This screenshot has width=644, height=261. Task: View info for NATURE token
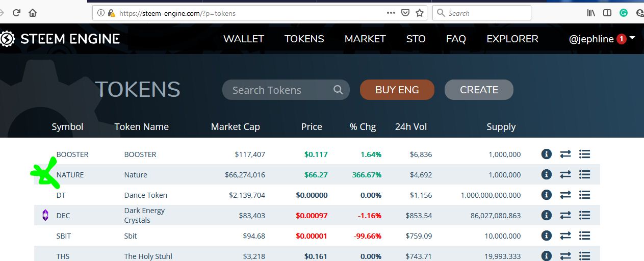point(546,174)
